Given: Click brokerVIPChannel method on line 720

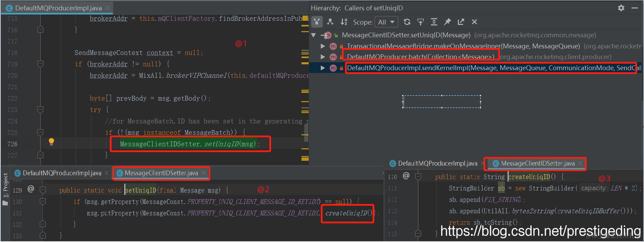Looking at the screenshot, I should click(x=196, y=75).
